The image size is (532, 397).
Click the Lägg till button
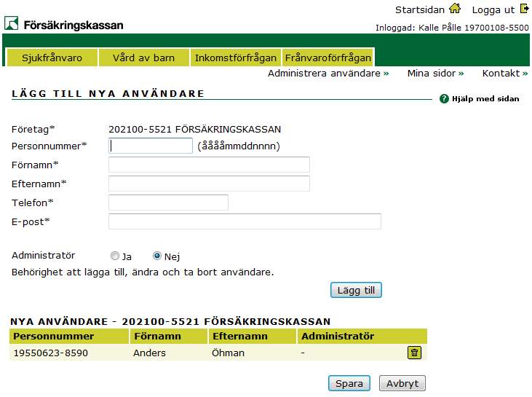356,290
